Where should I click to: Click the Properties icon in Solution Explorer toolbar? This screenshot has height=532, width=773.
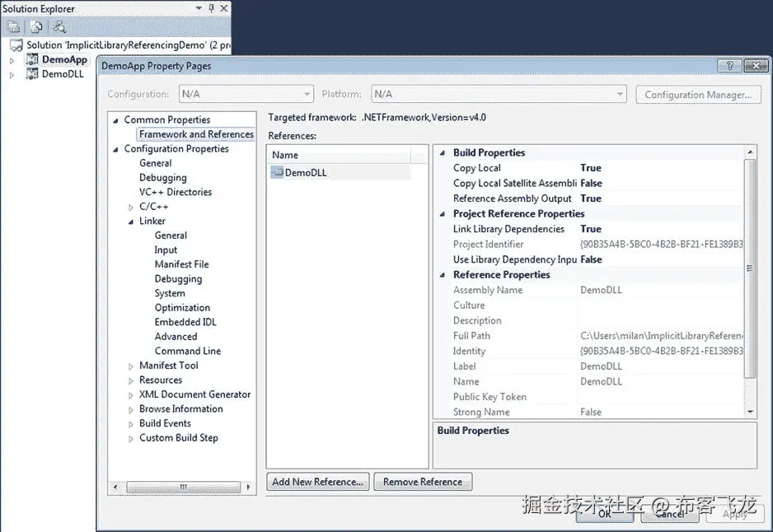pos(13,26)
